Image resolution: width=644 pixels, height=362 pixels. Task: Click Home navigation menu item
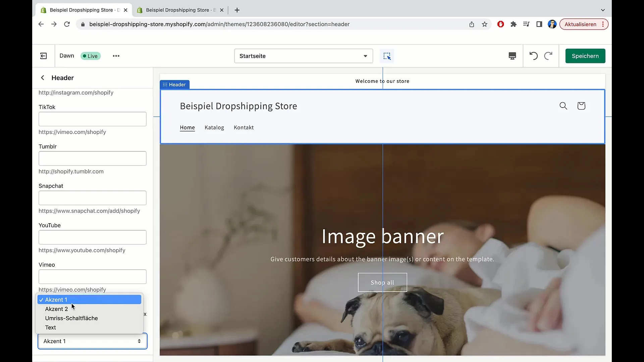tap(187, 127)
